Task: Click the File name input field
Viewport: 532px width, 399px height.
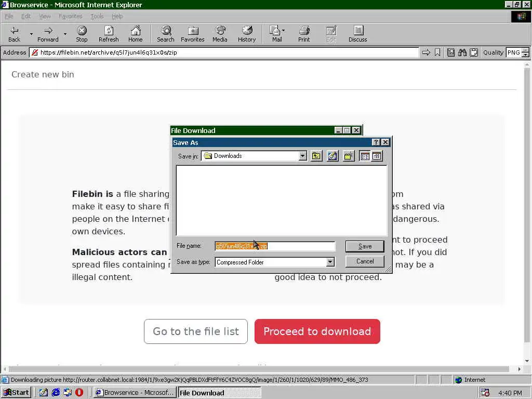Action: tap(275, 246)
